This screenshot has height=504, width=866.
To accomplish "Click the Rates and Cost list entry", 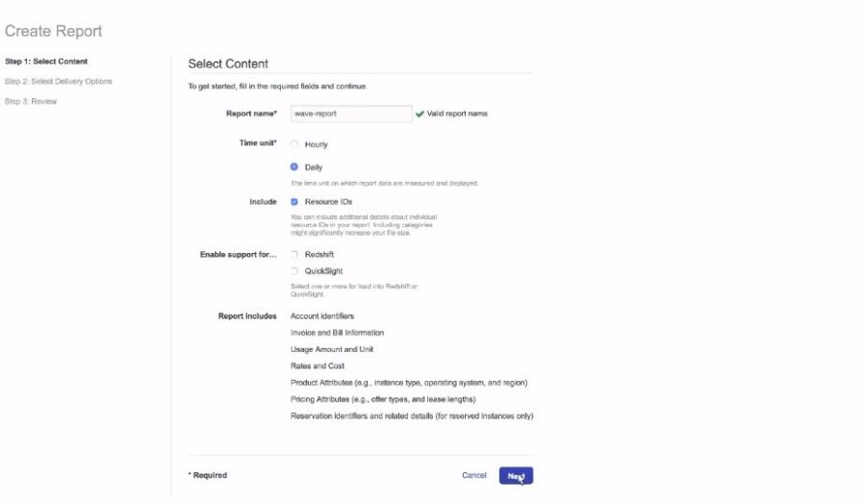I will pyautogui.click(x=317, y=366).
